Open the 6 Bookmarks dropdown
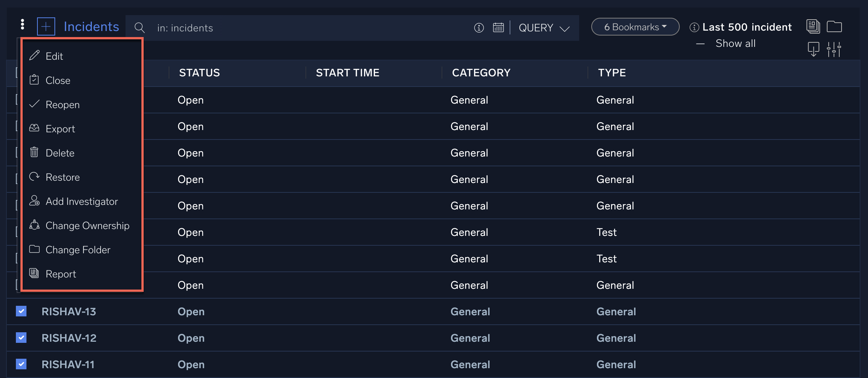Screen dimensions: 868x378 click(635, 27)
